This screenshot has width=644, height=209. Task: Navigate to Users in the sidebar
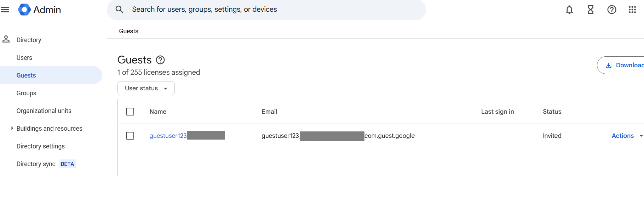click(24, 57)
